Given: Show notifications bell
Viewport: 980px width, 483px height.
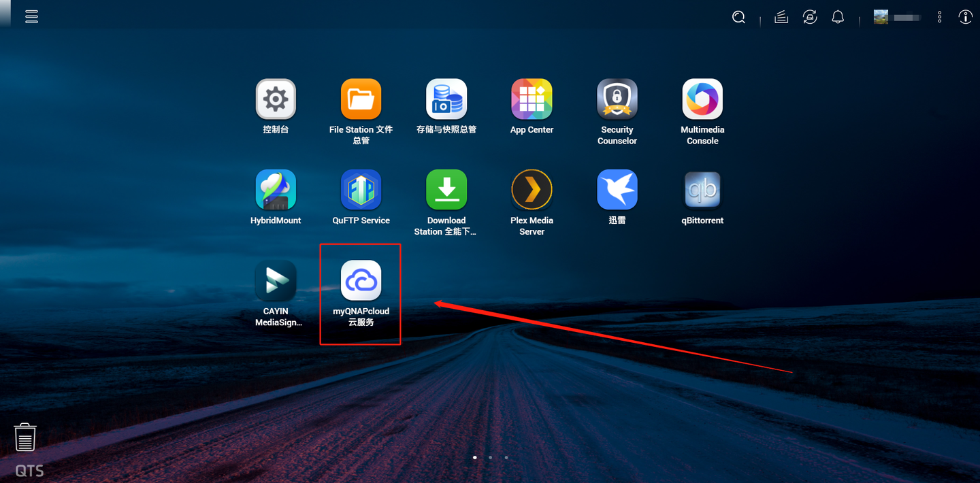Looking at the screenshot, I should pos(838,18).
